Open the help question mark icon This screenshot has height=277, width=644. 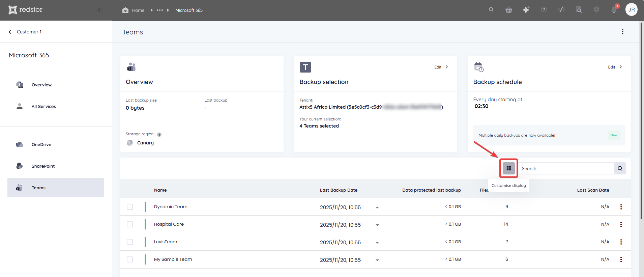(x=544, y=10)
